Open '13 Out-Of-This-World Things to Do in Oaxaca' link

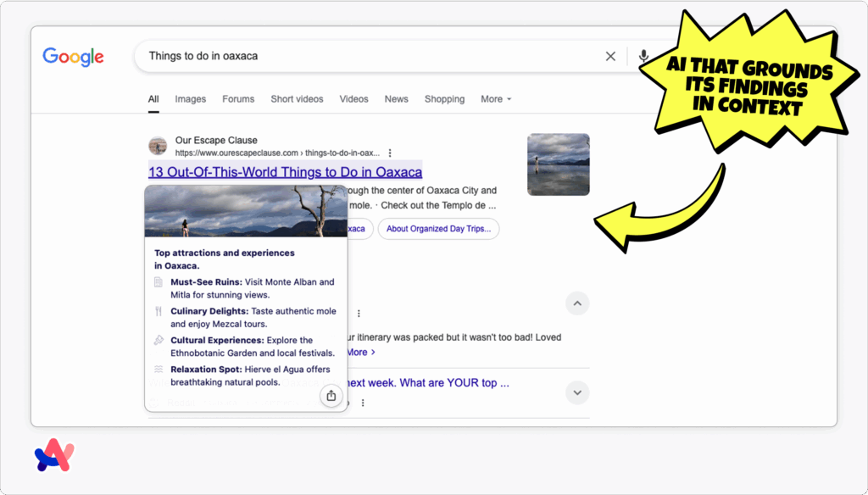pyautogui.click(x=285, y=172)
